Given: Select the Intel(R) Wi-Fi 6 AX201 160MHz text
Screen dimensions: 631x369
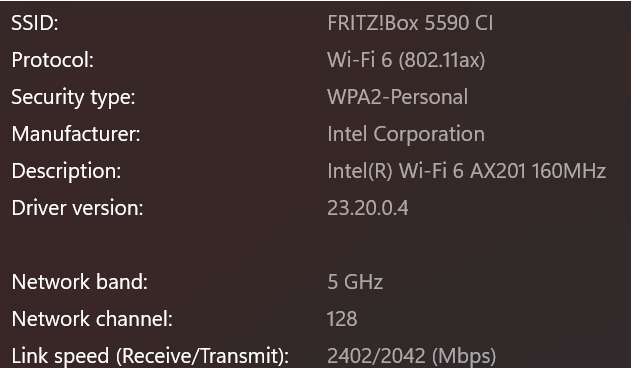Looking at the screenshot, I should (x=467, y=171).
